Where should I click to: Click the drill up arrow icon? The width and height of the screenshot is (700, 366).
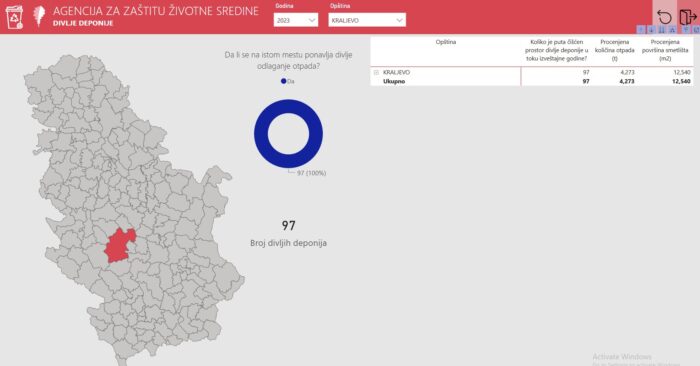click(641, 30)
